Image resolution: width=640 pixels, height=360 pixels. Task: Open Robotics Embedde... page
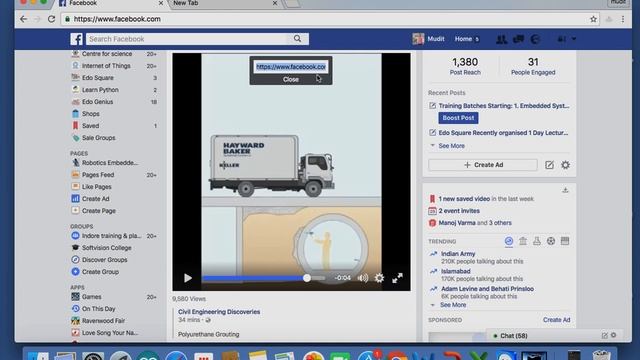pos(110,163)
